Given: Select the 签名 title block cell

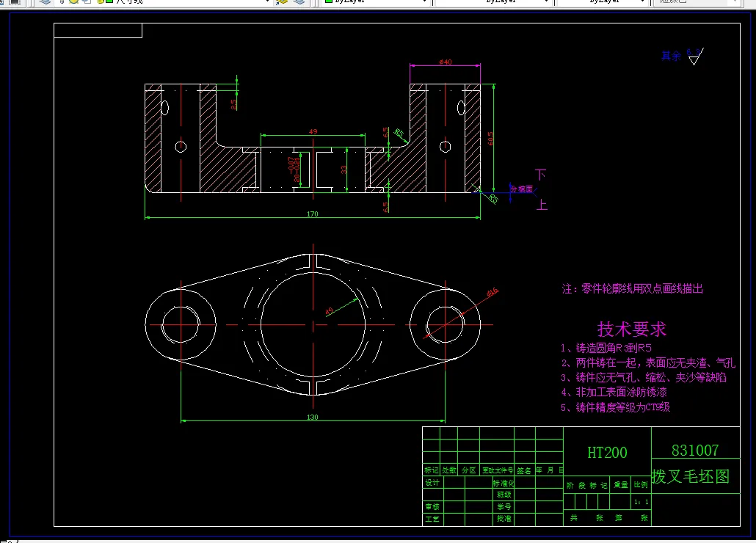Looking at the screenshot, I should coord(524,470).
